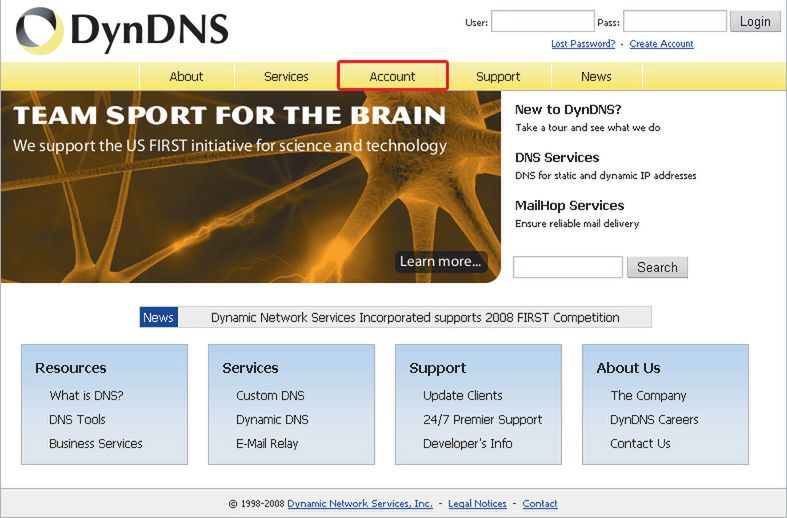787x518 pixels.
Task: Click the US FIRST initiative banner subtitle
Action: [230, 146]
